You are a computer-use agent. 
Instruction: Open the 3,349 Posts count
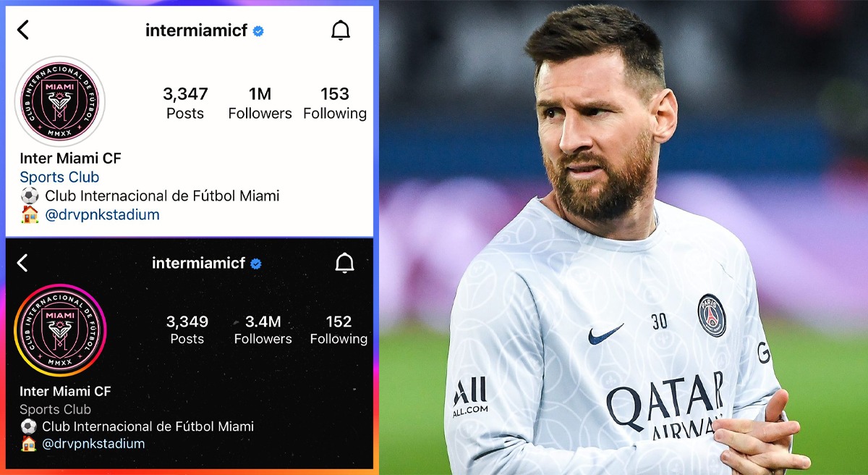(187, 329)
